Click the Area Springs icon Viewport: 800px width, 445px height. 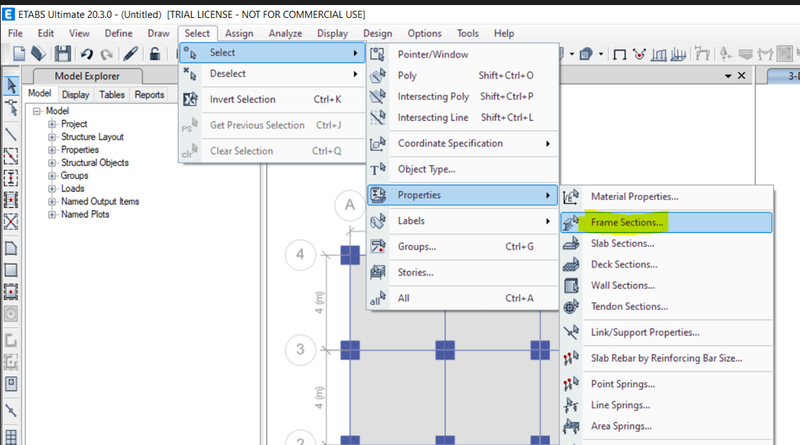571,426
